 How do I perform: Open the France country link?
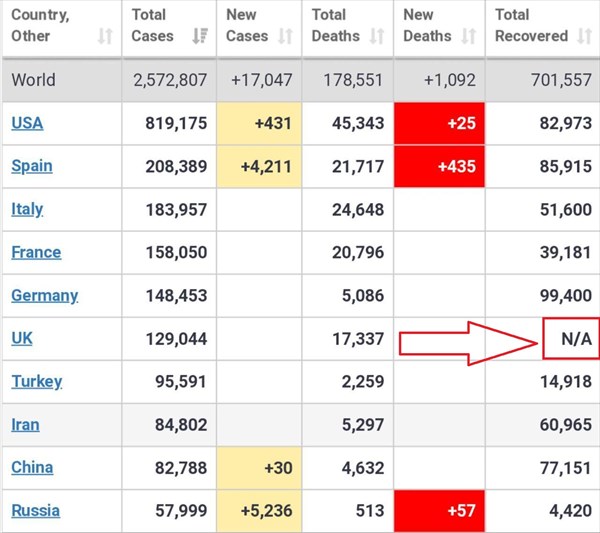(36, 253)
